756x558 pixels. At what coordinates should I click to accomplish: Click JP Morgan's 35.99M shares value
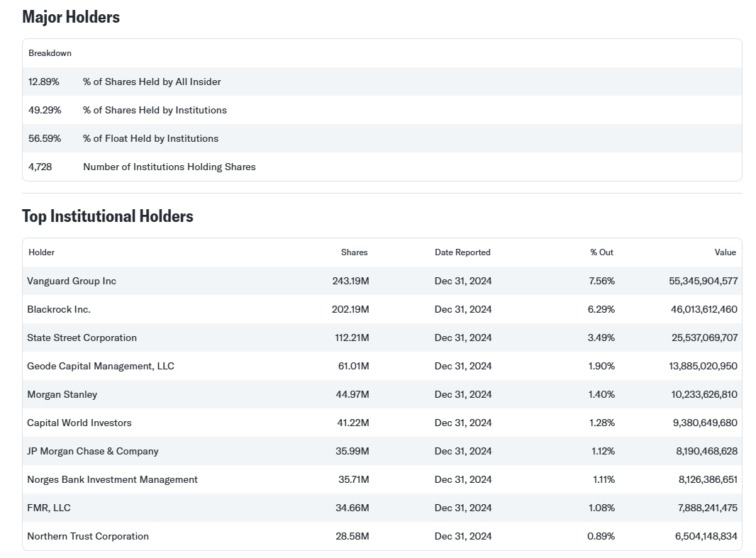(352, 451)
